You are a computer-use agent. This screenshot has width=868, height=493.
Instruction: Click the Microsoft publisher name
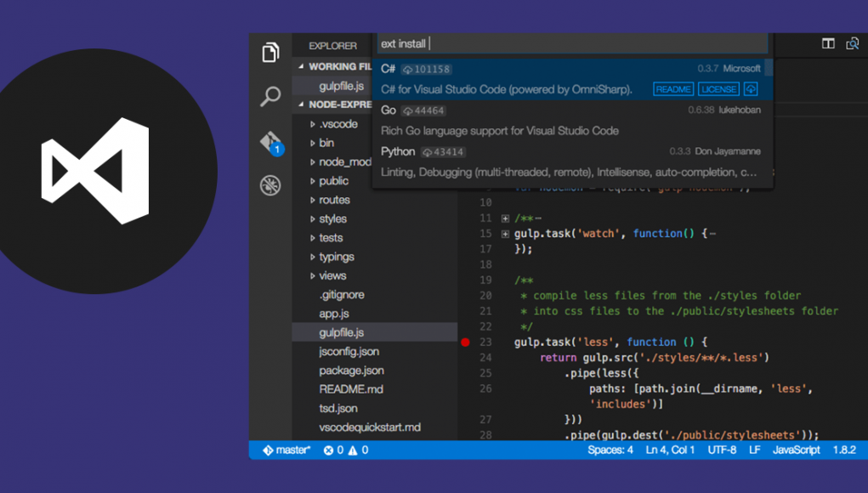[x=742, y=69]
